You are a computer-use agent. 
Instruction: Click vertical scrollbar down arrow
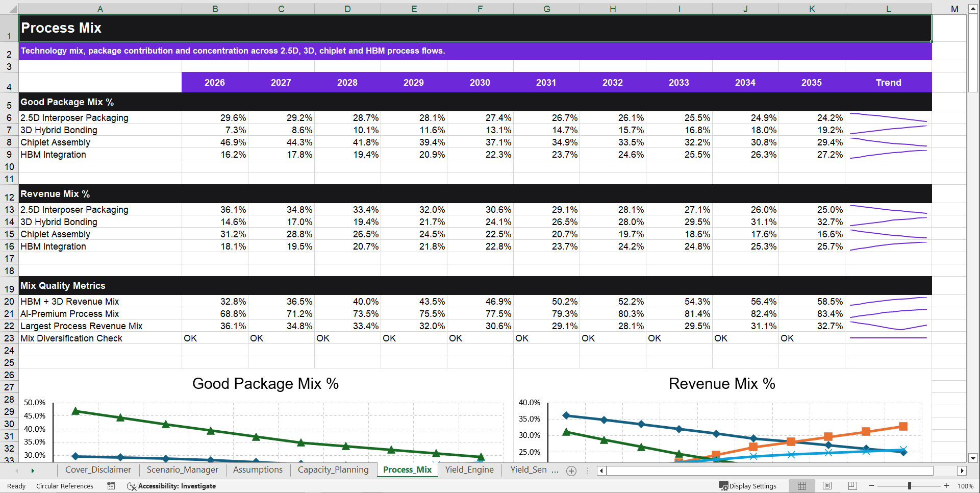point(973,458)
